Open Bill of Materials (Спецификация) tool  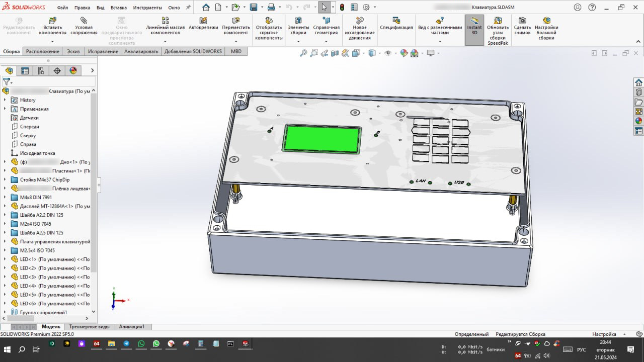coord(396,21)
